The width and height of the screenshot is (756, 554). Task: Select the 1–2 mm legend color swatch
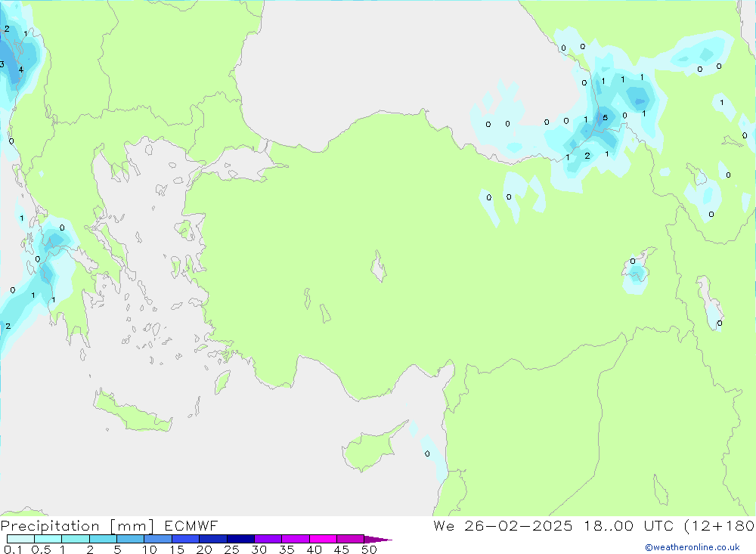click(x=76, y=539)
